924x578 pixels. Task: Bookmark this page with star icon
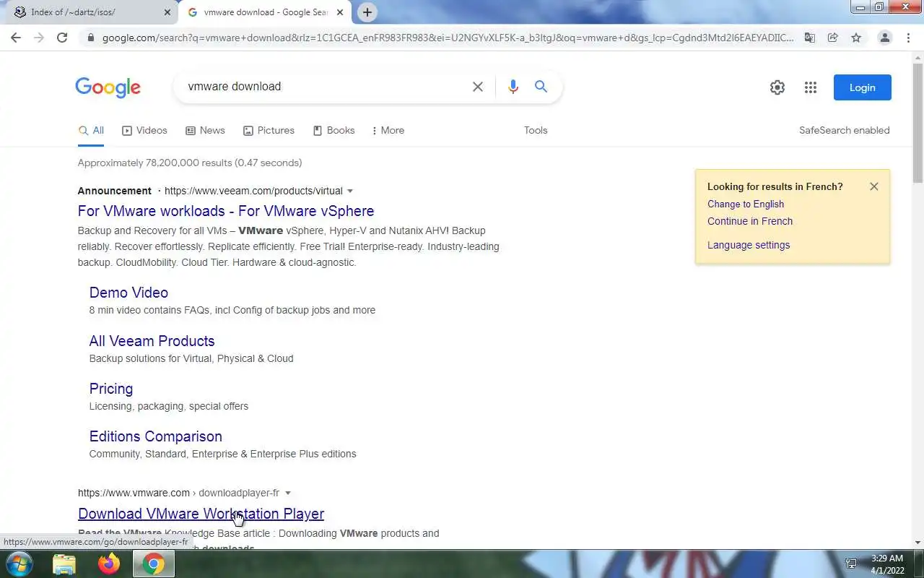pyautogui.click(x=856, y=38)
